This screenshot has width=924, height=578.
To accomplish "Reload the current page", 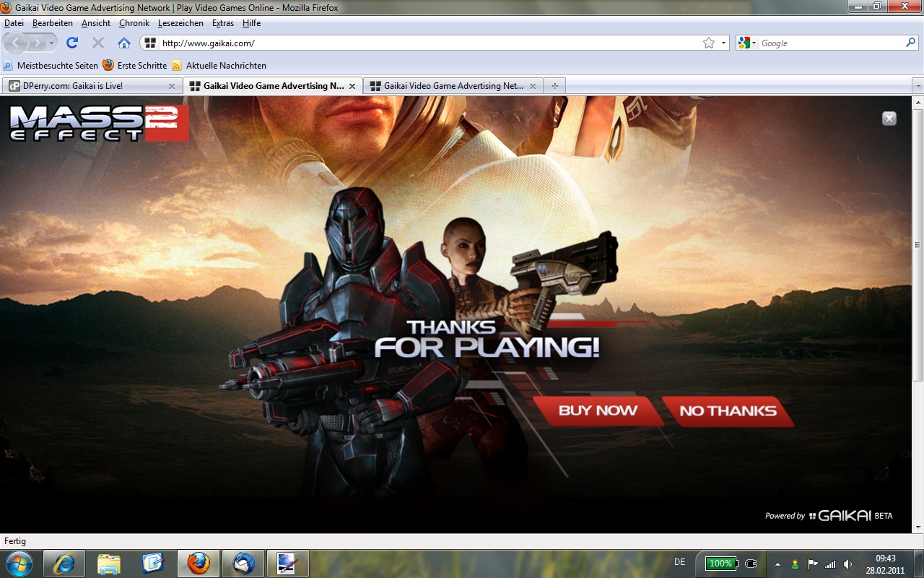I will point(71,42).
